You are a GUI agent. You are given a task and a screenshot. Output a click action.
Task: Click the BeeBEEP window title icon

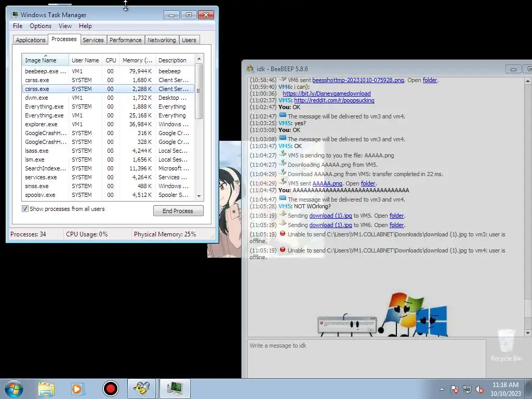pyautogui.click(x=250, y=69)
